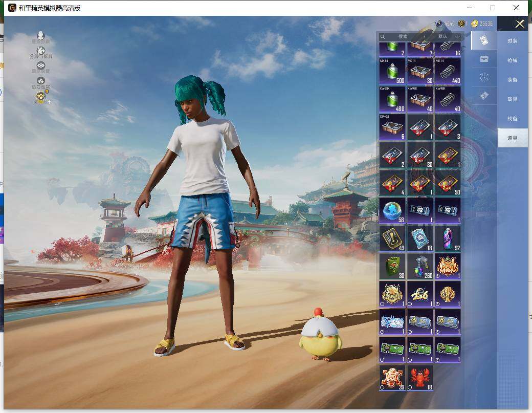Select the fireworks sub-category icon

tap(484, 77)
